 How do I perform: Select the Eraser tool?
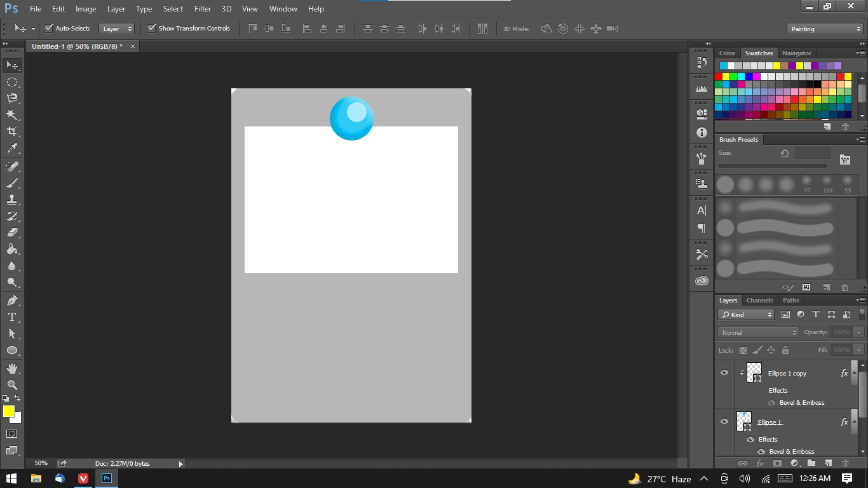coord(12,233)
